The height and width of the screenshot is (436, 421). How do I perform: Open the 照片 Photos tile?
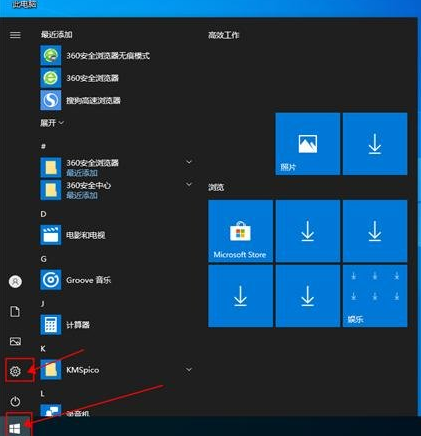[x=308, y=144]
